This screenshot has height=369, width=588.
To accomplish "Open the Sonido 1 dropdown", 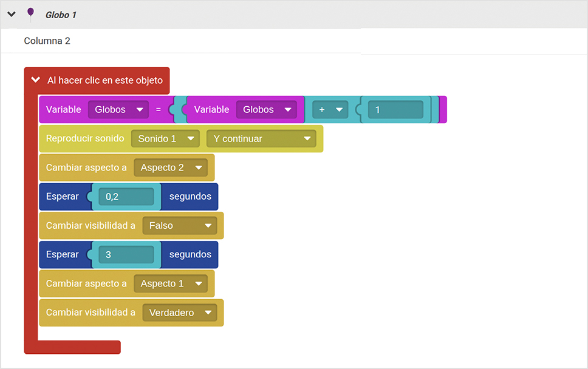I will (x=165, y=138).
